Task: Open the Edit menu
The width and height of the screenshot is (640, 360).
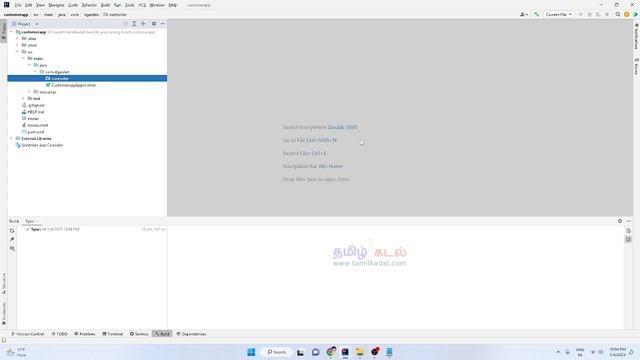Action: [x=28, y=5]
